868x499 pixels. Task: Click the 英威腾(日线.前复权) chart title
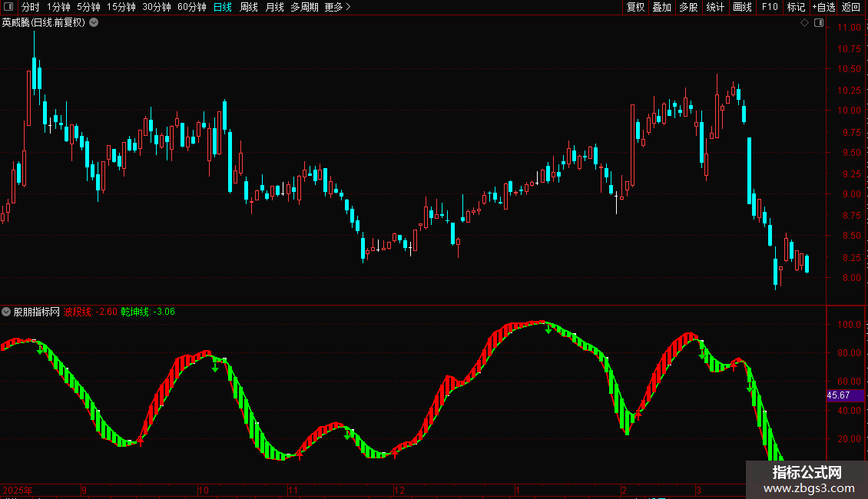pos(44,23)
